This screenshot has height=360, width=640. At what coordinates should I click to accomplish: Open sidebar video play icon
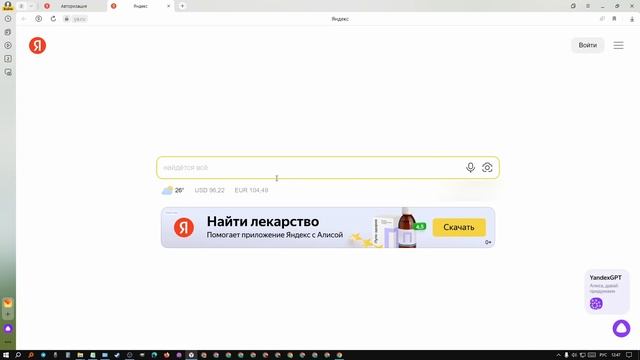(8, 45)
